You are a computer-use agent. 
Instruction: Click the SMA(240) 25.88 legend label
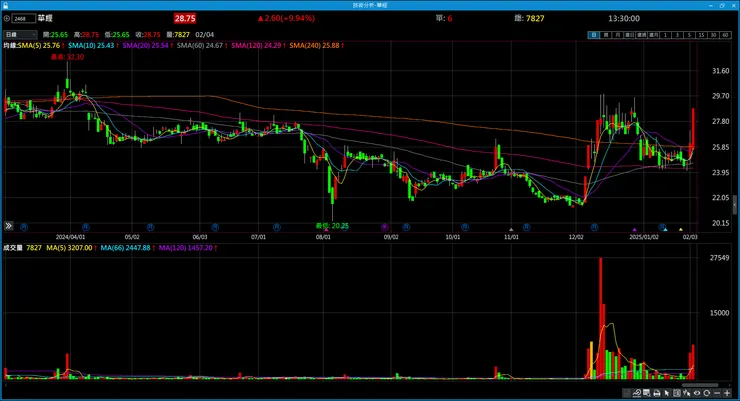pyautogui.click(x=314, y=45)
